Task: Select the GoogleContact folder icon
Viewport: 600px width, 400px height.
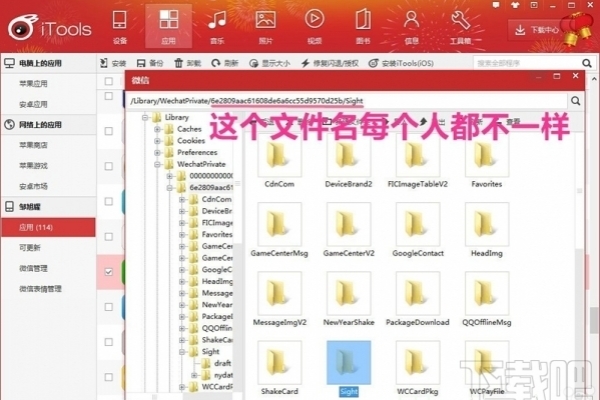Action: [418, 224]
